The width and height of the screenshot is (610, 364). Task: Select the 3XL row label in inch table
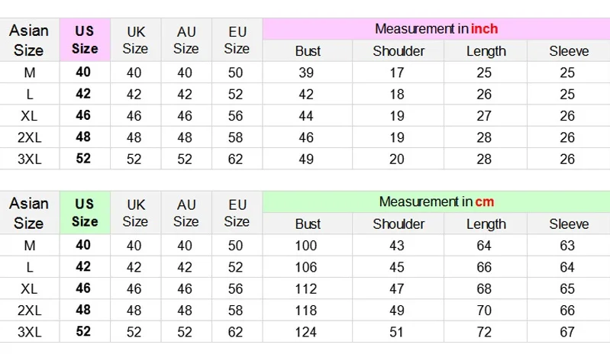[30, 159]
